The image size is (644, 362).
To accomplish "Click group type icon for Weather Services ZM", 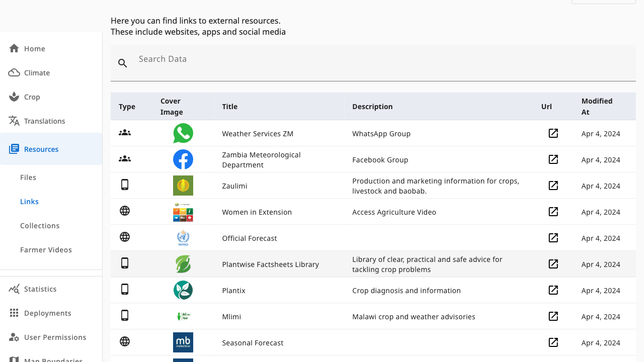I will (x=125, y=133).
